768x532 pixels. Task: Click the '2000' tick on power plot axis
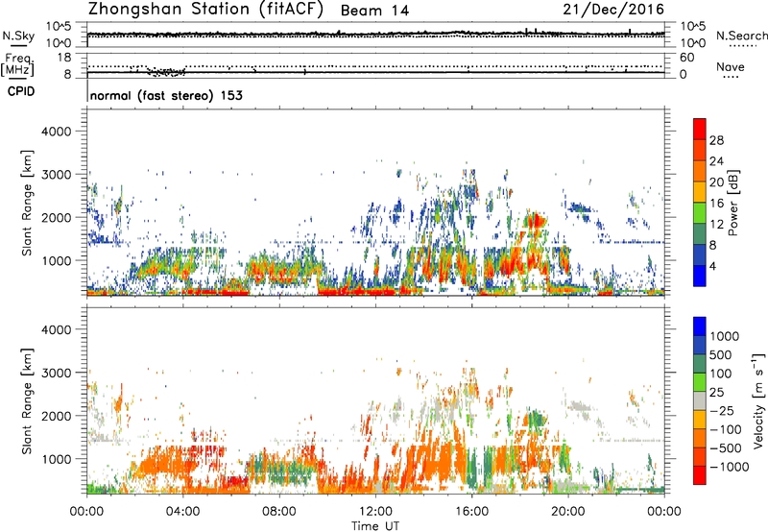tap(56, 217)
